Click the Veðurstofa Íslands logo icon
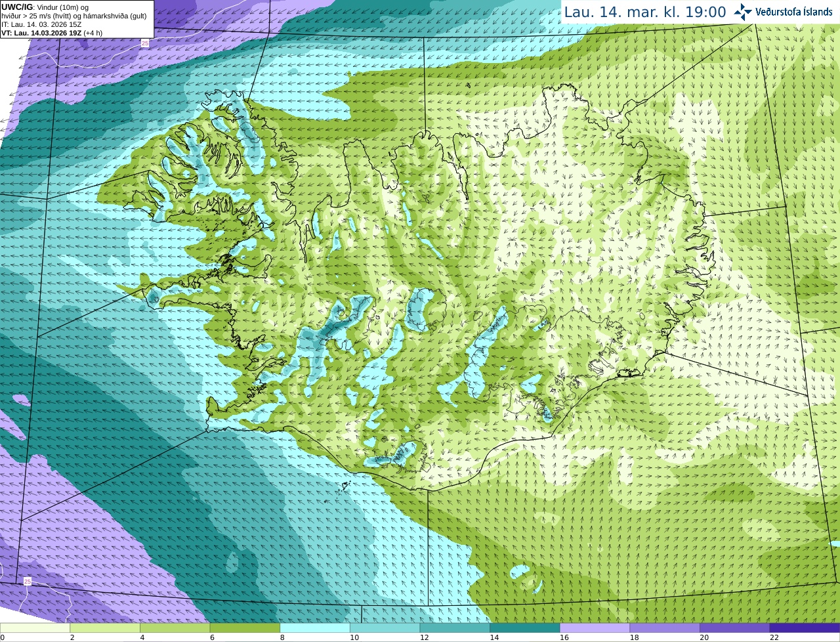840x642 pixels. coord(743,12)
